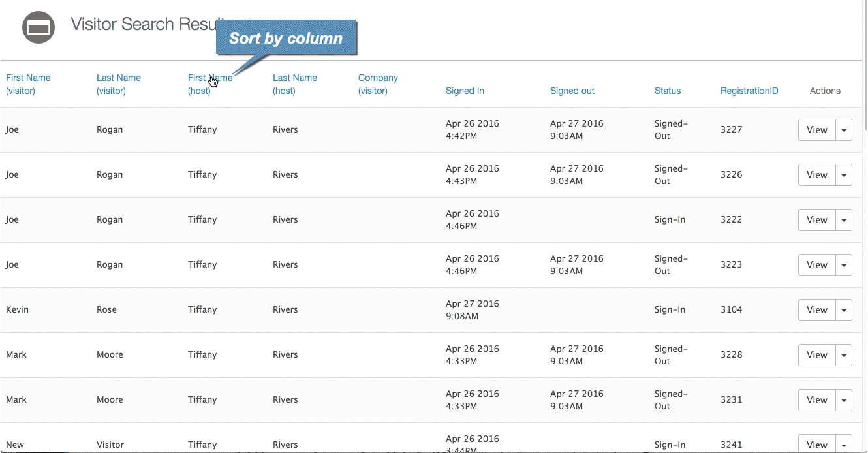View registration 3223 entry
Image resolution: width=868 pixels, height=453 pixels.
tap(816, 265)
